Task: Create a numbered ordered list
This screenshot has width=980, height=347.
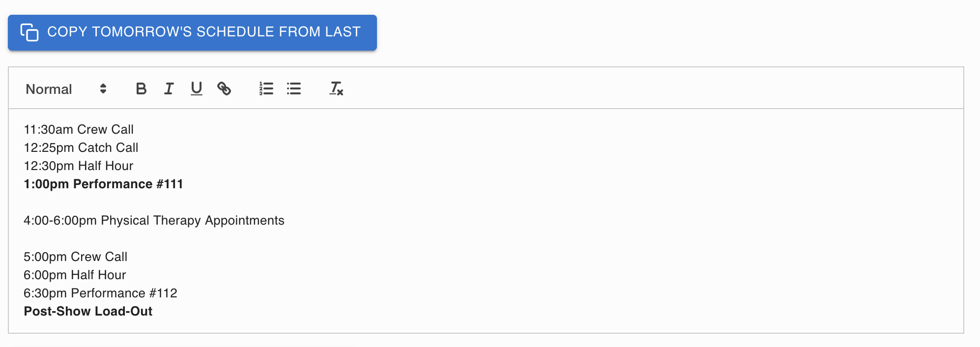Action: click(266, 88)
